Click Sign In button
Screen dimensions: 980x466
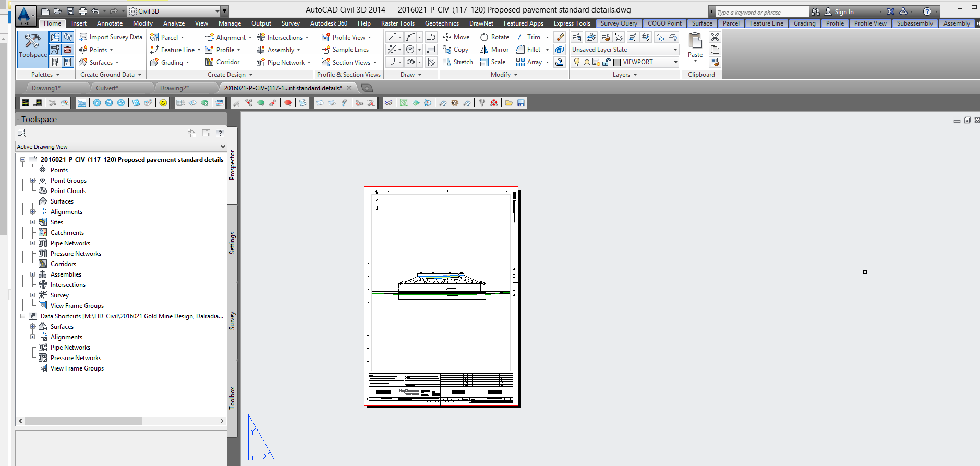click(x=843, y=12)
